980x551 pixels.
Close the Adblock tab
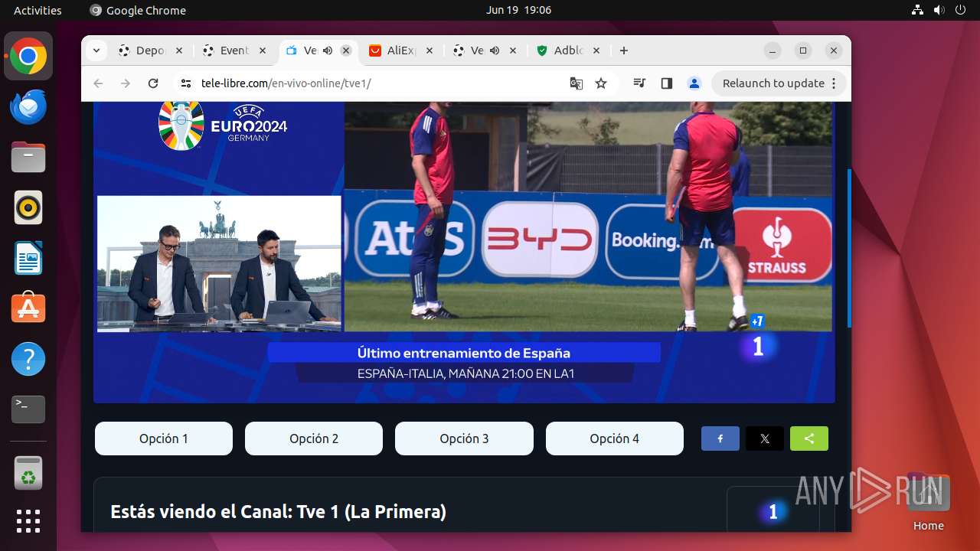click(x=596, y=51)
